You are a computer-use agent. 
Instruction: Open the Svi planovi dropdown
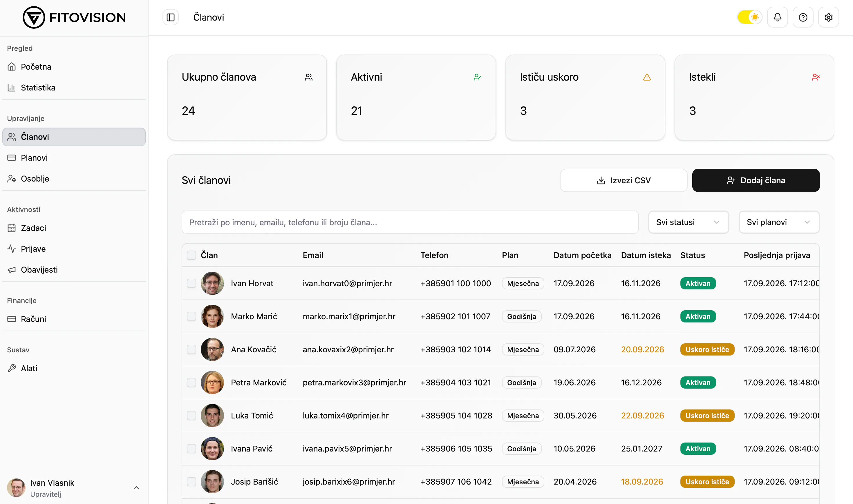pyautogui.click(x=779, y=222)
